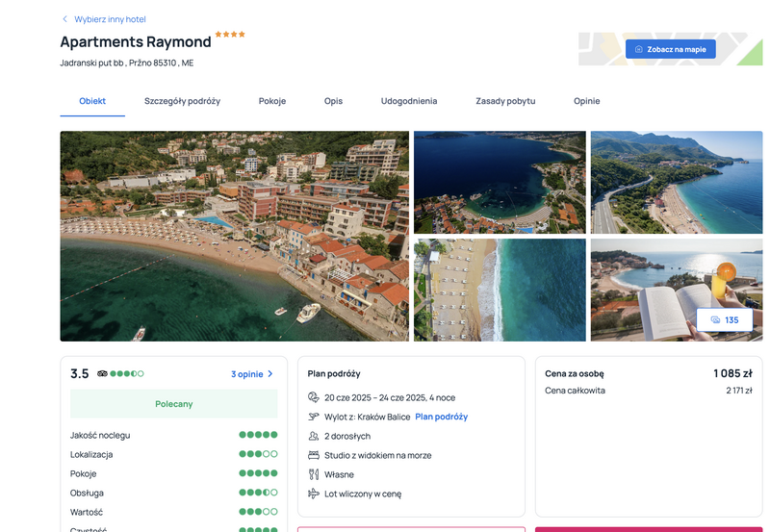Click the Lot wliczony w cenę text
The height and width of the screenshot is (532, 770).
(363, 494)
